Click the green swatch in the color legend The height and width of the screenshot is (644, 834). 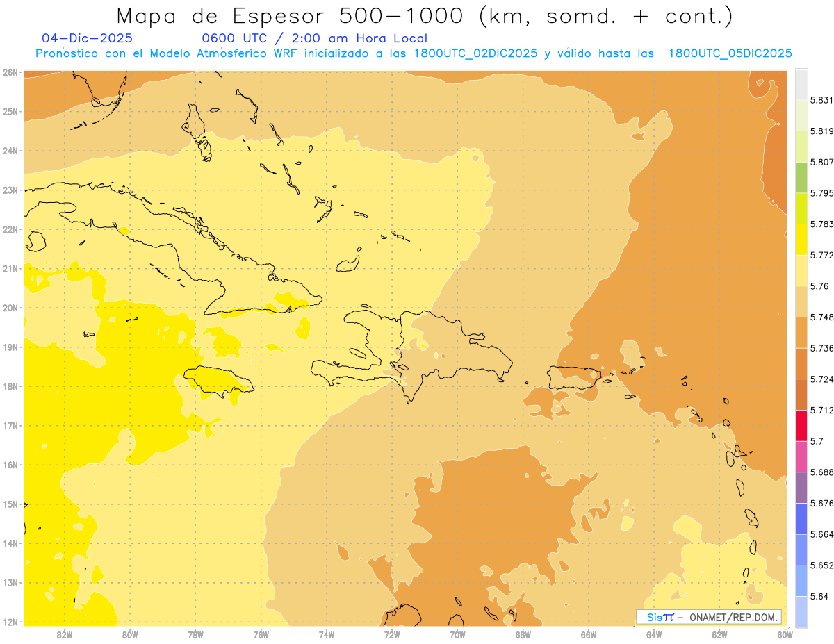coord(801,177)
